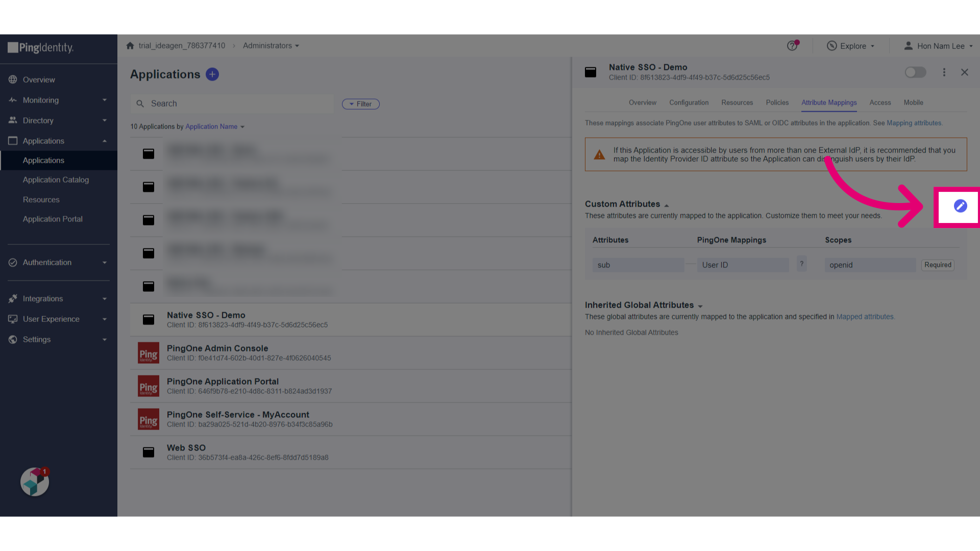Go to the home breadcrumb icon
Image resolution: width=980 pixels, height=551 pixels.
click(130, 45)
